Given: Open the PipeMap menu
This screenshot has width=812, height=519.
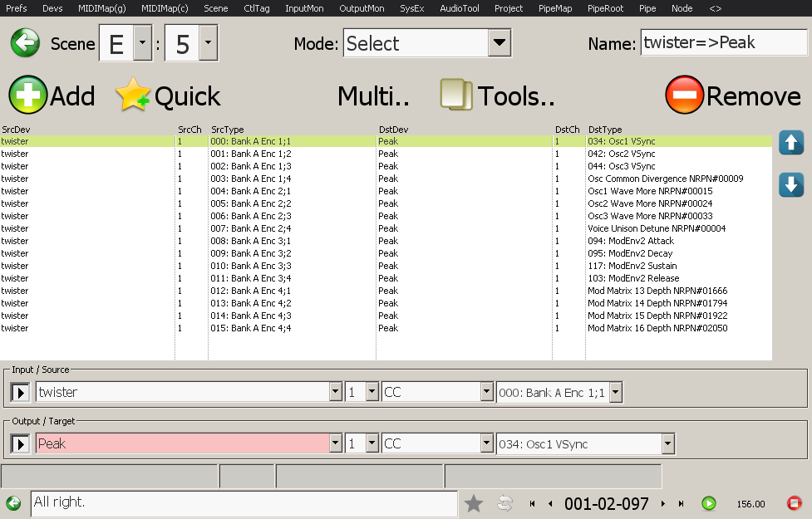Looking at the screenshot, I should pos(555,8).
